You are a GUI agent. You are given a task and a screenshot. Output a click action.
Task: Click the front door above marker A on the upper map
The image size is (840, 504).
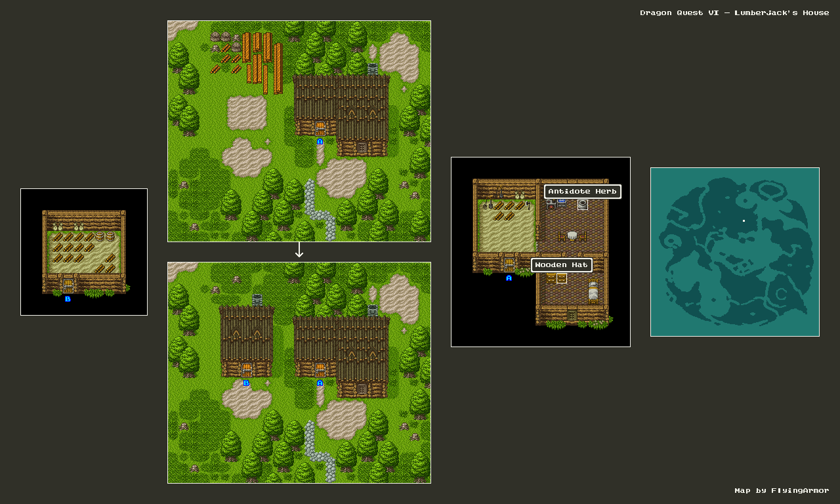[320, 129]
